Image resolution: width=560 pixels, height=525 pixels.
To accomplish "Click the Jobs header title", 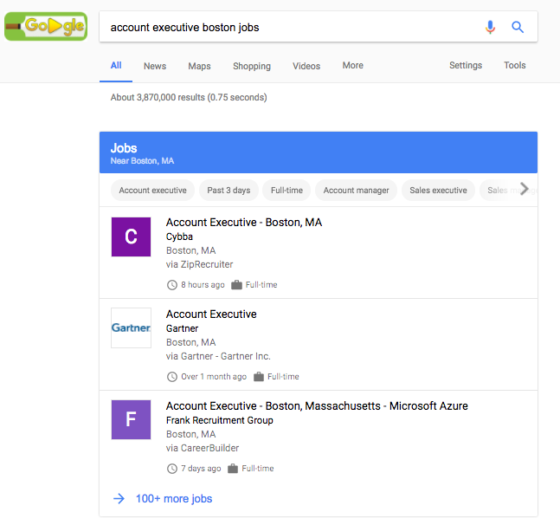I will coord(124,148).
